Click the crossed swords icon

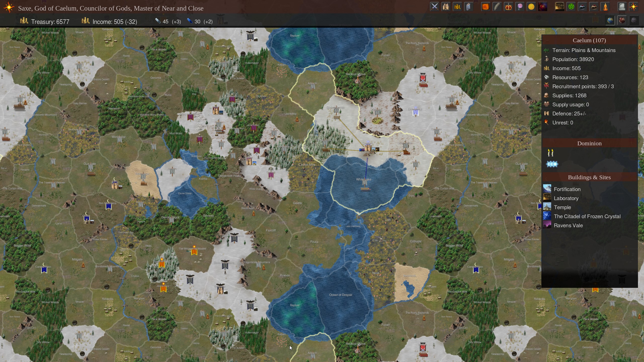pyautogui.click(x=434, y=7)
